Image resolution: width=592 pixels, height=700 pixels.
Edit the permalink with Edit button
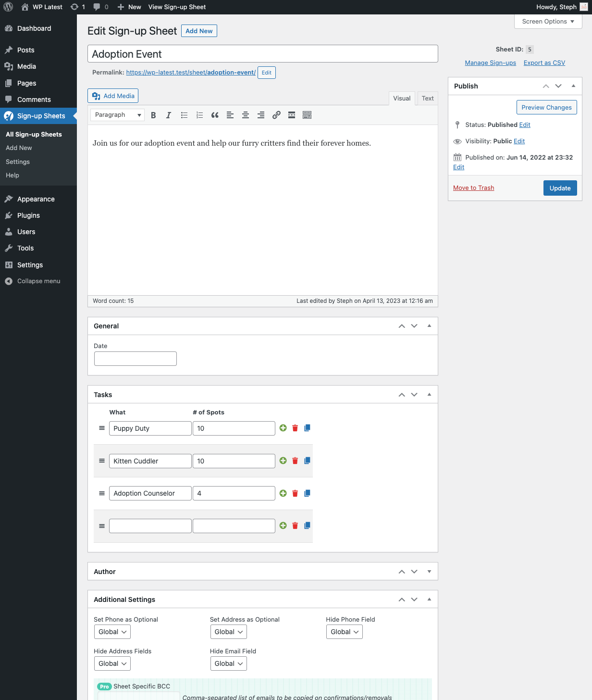(267, 73)
